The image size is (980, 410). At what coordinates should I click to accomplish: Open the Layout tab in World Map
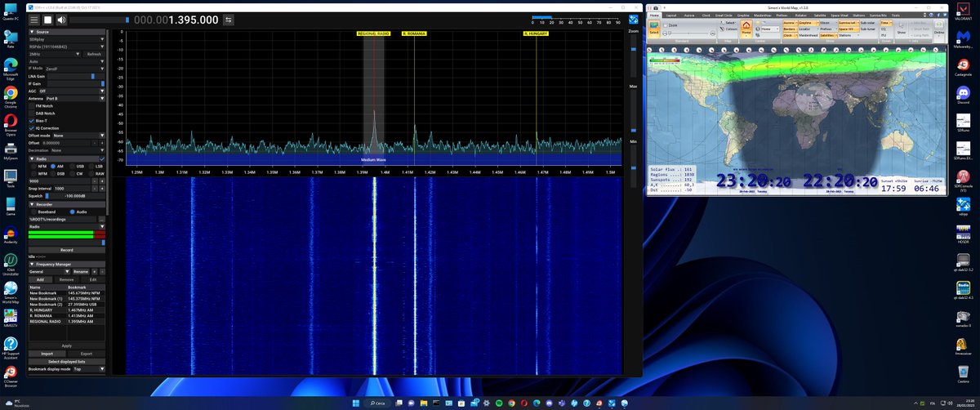pyautogui.click(x=670, y=16)
